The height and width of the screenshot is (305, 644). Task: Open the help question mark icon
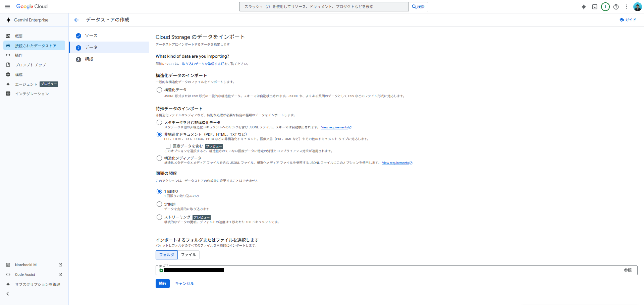616,7
